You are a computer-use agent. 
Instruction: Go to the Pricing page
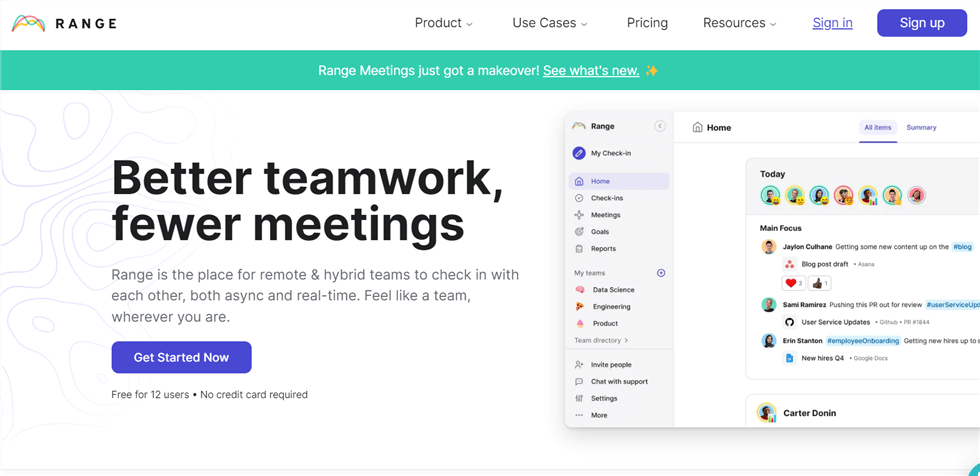click(x=647, y=23)
